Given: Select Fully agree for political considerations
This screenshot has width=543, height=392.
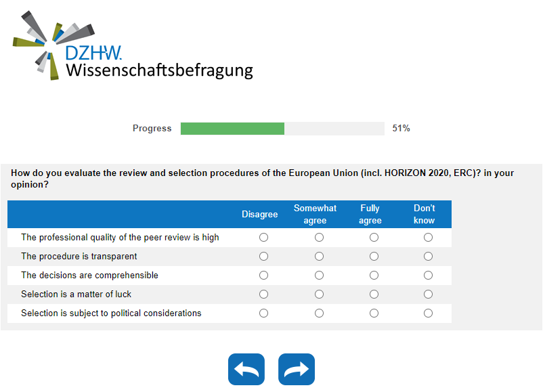Looking at the screenshot, I should (374, 313).
